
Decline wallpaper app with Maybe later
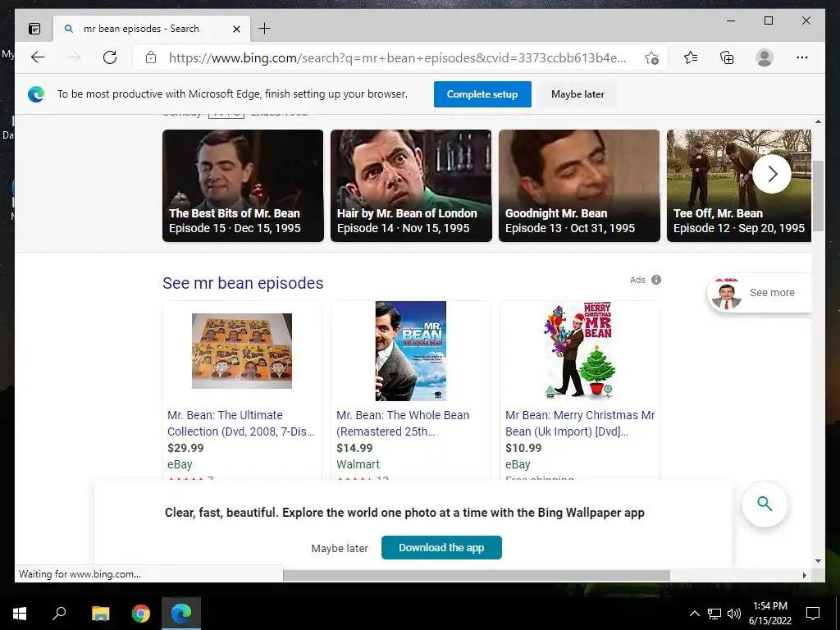point(340,549)
